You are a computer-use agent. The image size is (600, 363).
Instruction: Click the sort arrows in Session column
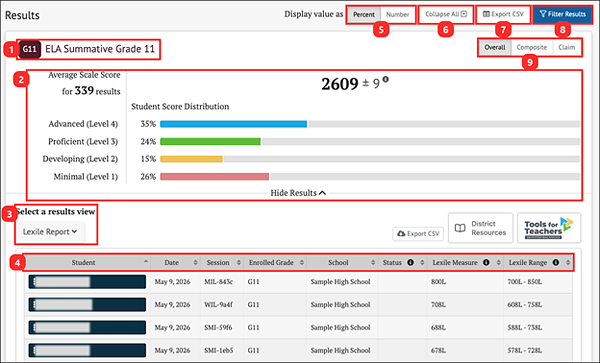click(x=239, y=262)
